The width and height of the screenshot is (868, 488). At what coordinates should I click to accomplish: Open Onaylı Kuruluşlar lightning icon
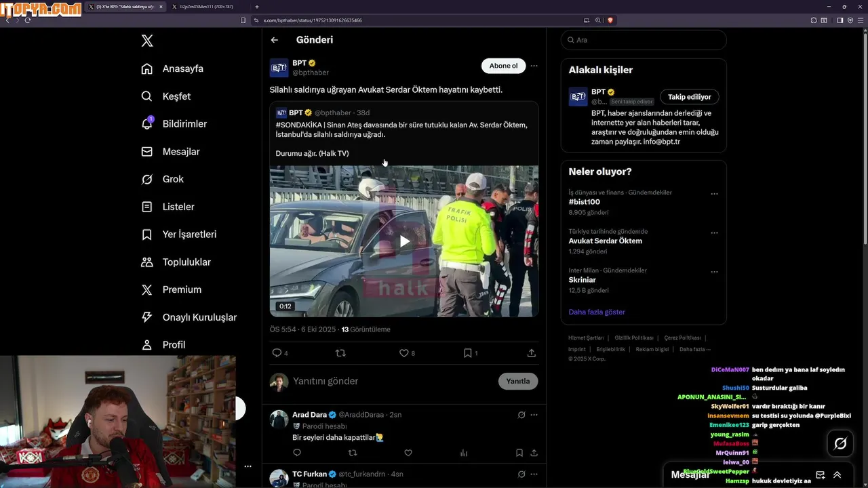pos(146,317)
